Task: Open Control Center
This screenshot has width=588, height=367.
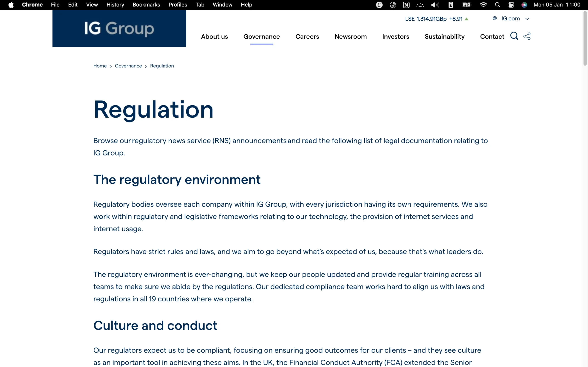Action: pos(511,5)
